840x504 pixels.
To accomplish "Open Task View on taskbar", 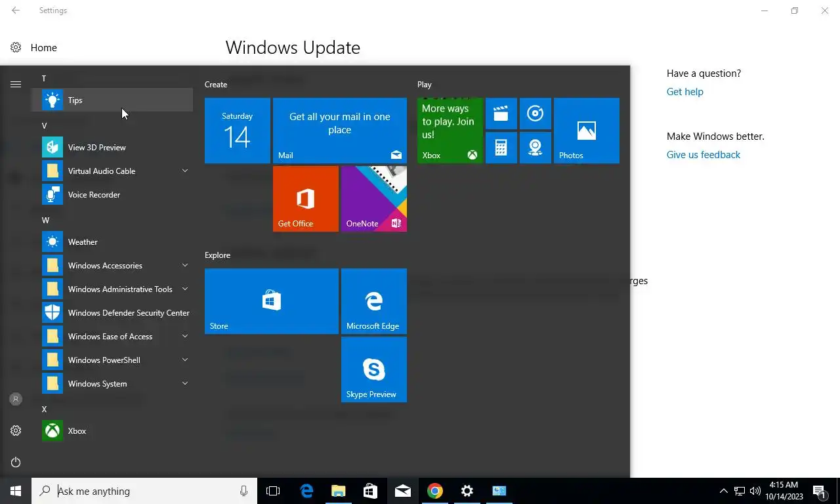I will click(273, 491).
